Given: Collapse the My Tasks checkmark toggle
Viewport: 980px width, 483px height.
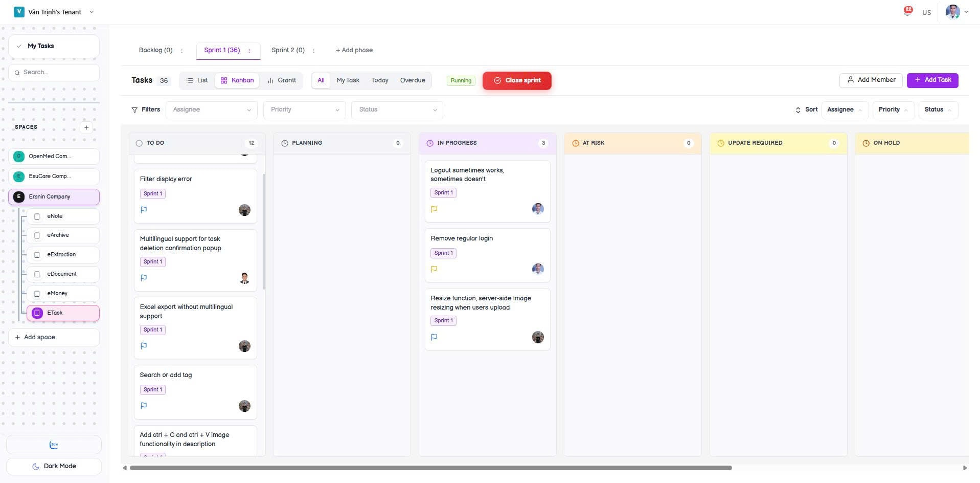Looking at the screenshot, I should pos(19,46).
